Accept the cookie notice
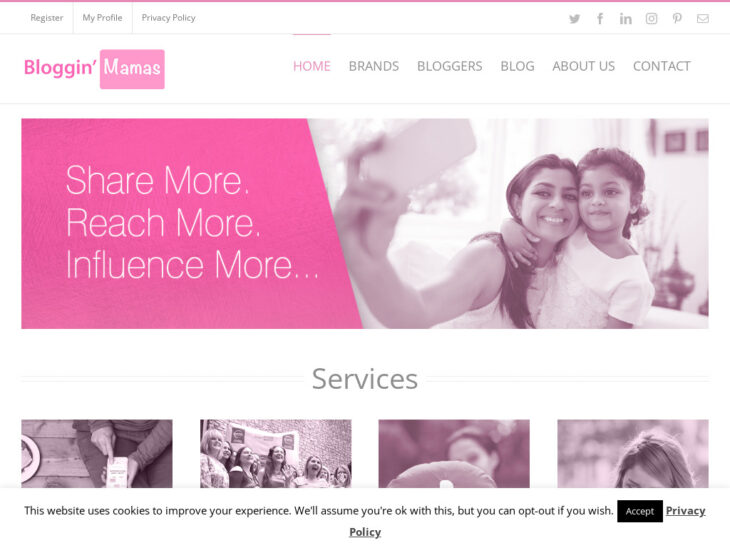 tap(640, 511)
